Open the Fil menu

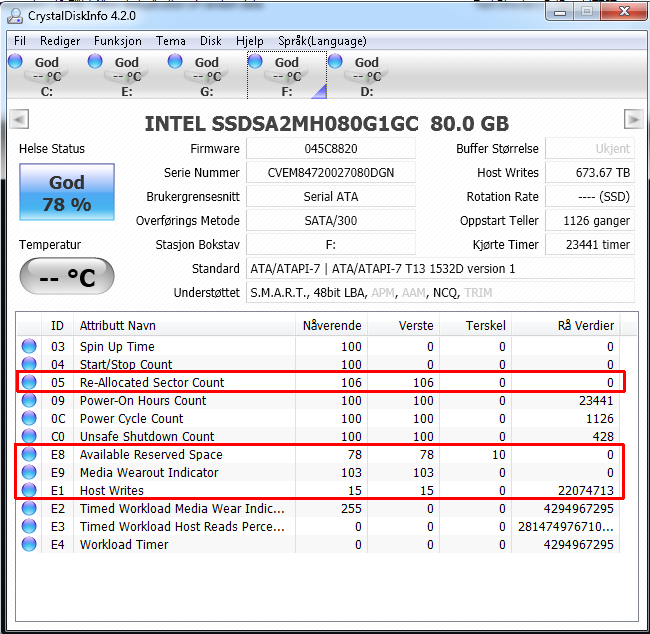click(x=19, y=41)
